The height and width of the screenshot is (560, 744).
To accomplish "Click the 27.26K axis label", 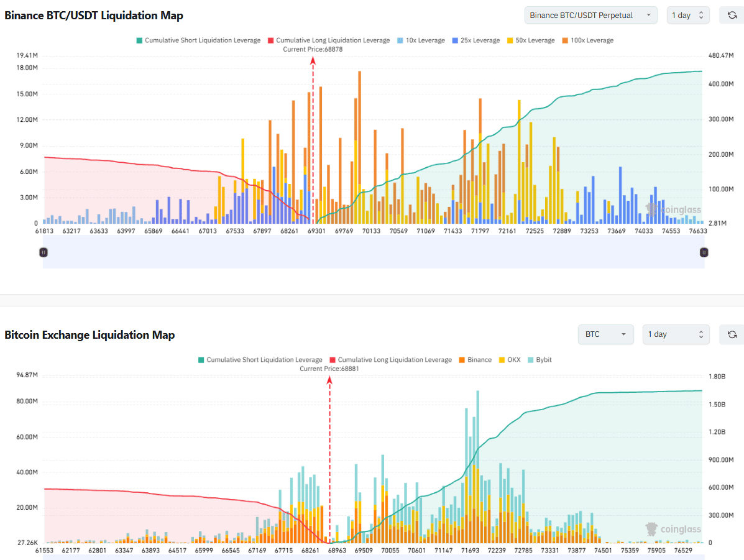I will [28, 543].
